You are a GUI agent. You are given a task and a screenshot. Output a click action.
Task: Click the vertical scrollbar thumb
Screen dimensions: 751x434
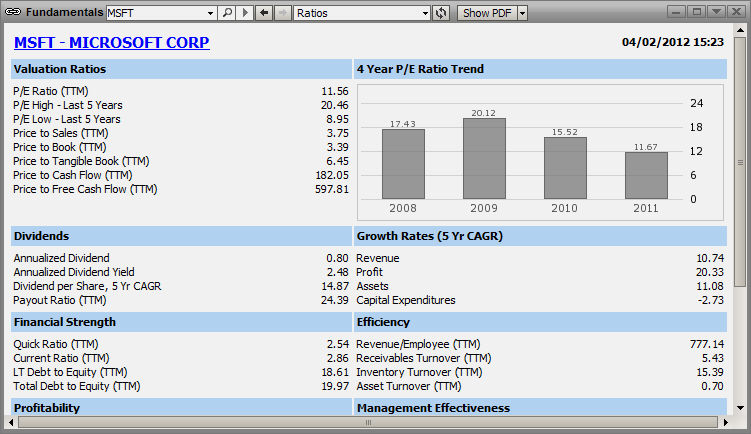pos(740,162)
